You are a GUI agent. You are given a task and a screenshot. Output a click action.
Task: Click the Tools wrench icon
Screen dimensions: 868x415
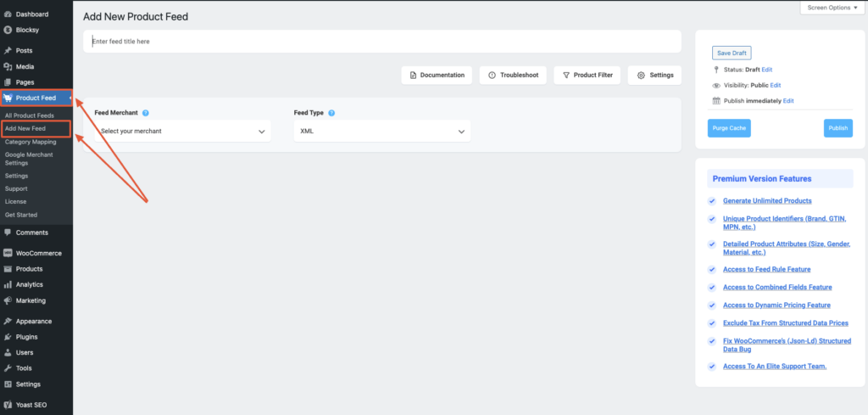coord(8,368)
